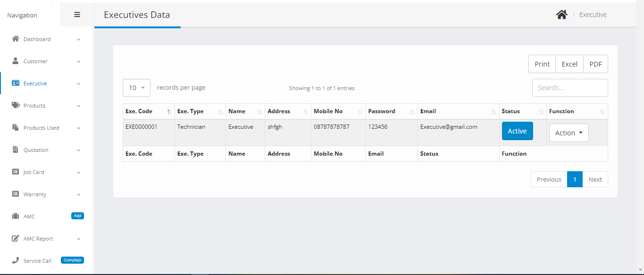Toggle the Active status for EXE0000001
This screenshot has height=275, width=644.
point(517,131)
